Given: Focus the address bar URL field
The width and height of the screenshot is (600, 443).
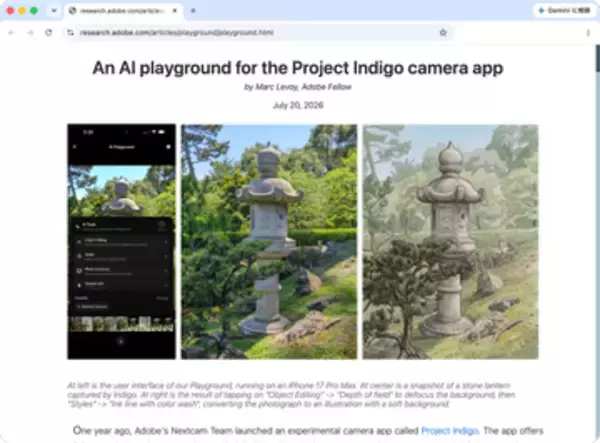Looking at the screenshot, I should tap(256, 33).
